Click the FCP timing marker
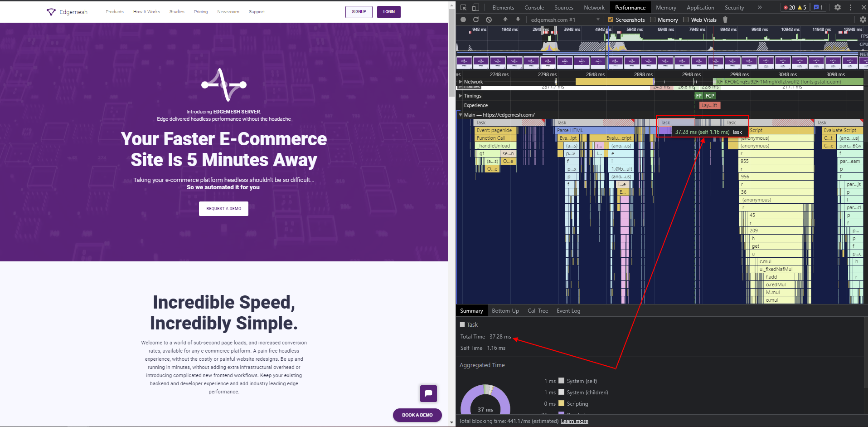868x427 pixels. (710, 96)
